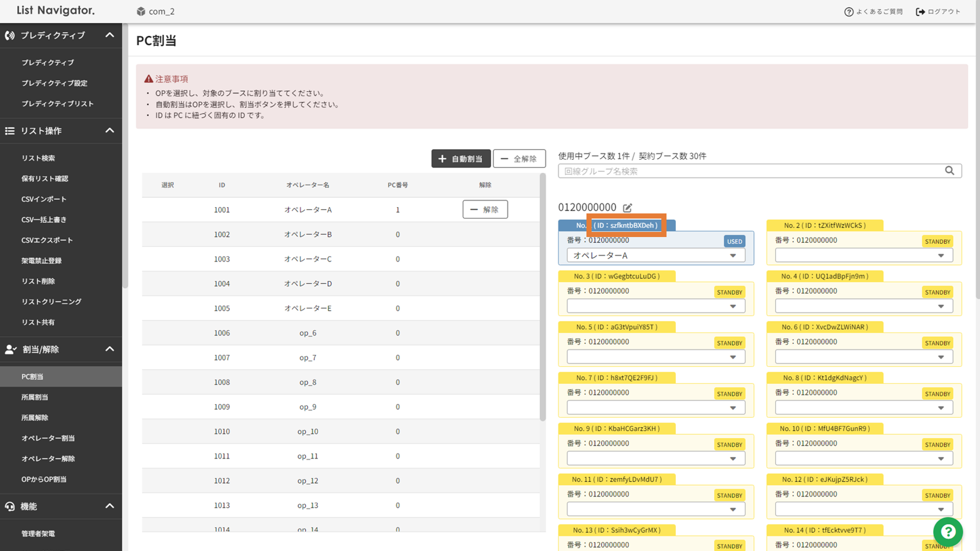Click the logout icon in header

point(920,12)
